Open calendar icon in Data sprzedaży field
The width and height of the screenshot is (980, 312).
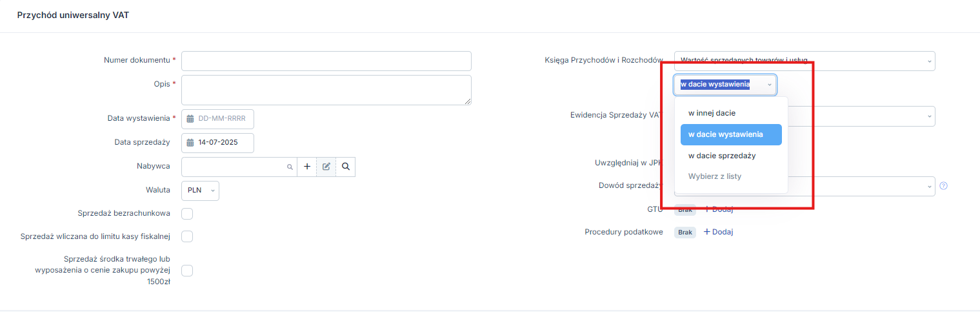(x=190, y=143)
